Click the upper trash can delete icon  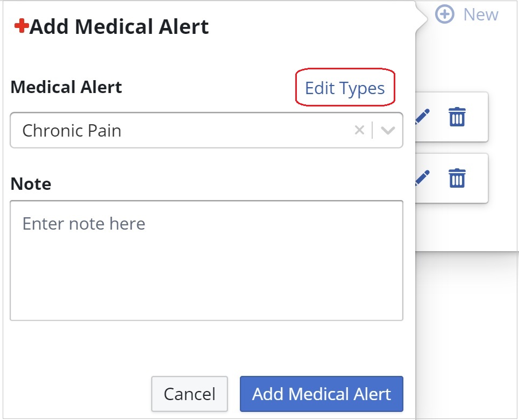(x=457, y=117)
